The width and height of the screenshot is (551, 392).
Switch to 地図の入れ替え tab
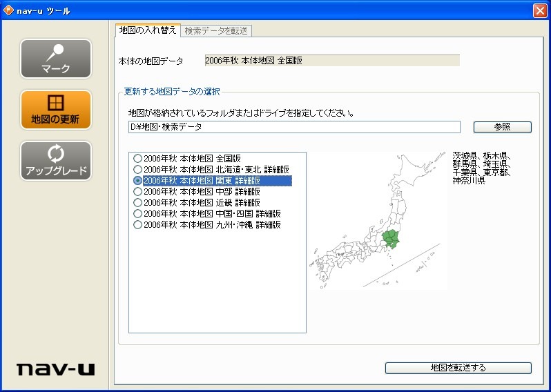point(148,30)
